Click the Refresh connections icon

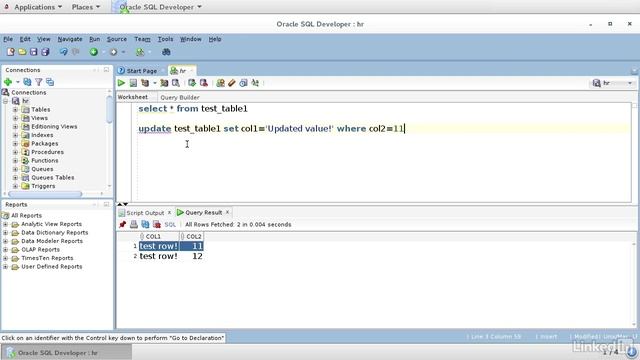(x=27, y=82)
